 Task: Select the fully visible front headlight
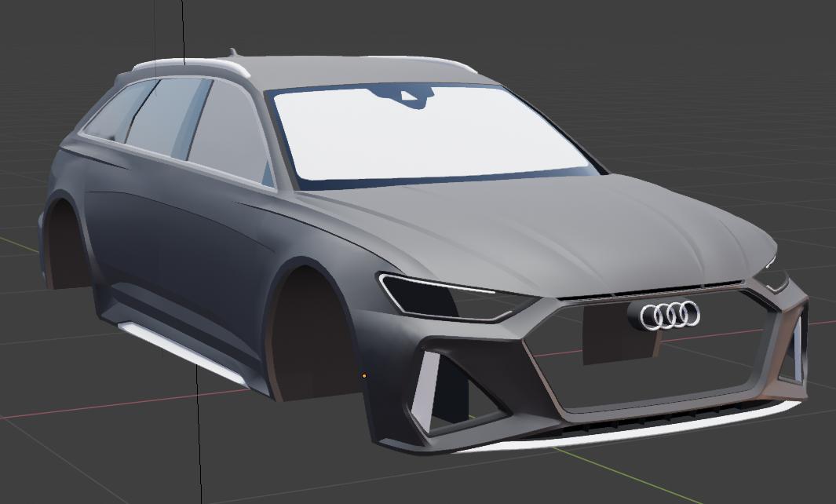(458, 297)
